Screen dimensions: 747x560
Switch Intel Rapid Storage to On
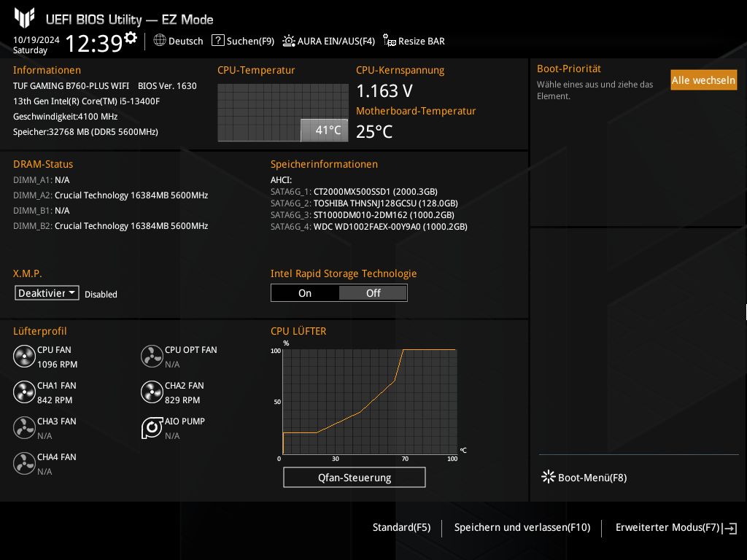coord(305,293)
